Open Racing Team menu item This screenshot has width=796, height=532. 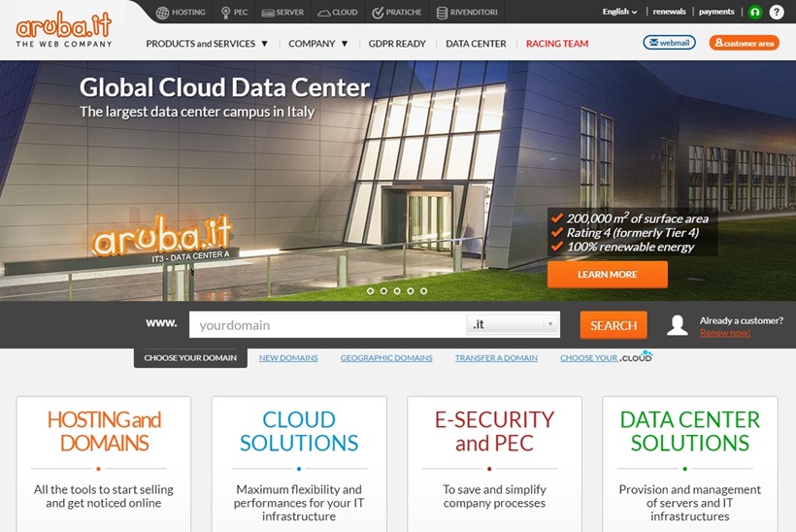(557, 44)
